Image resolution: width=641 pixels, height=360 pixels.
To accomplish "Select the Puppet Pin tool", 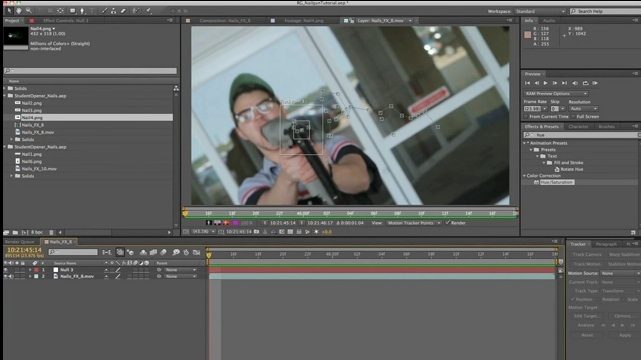I will pos(148,11).
